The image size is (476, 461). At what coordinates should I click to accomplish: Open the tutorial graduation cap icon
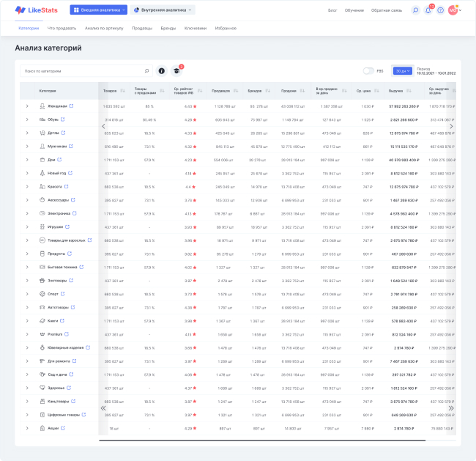176,71
